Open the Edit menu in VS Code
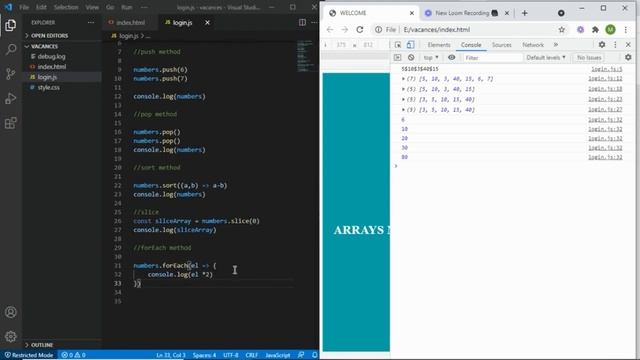 click(41, 7)
